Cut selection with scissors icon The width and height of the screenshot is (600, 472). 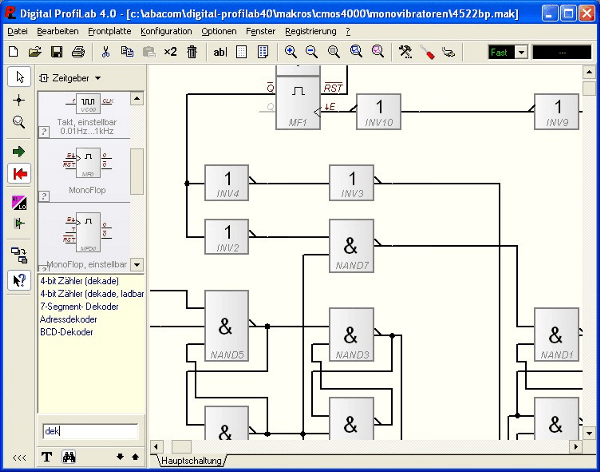pyautogui.click(x=106, y=52)
